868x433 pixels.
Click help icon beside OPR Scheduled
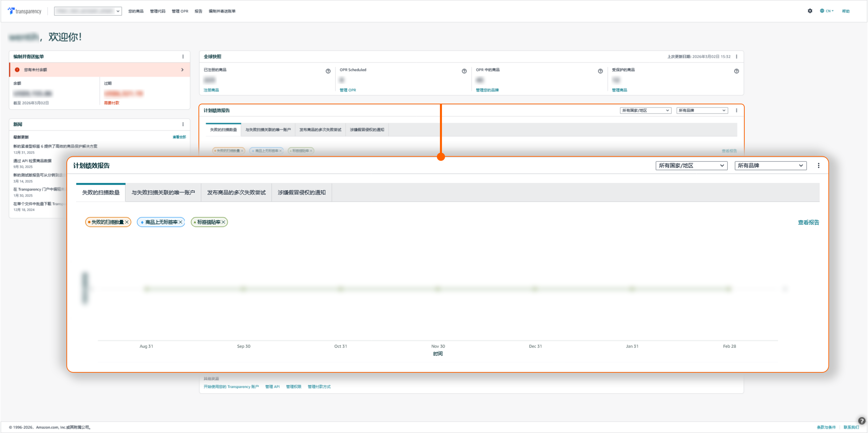(x=464, y=71)
